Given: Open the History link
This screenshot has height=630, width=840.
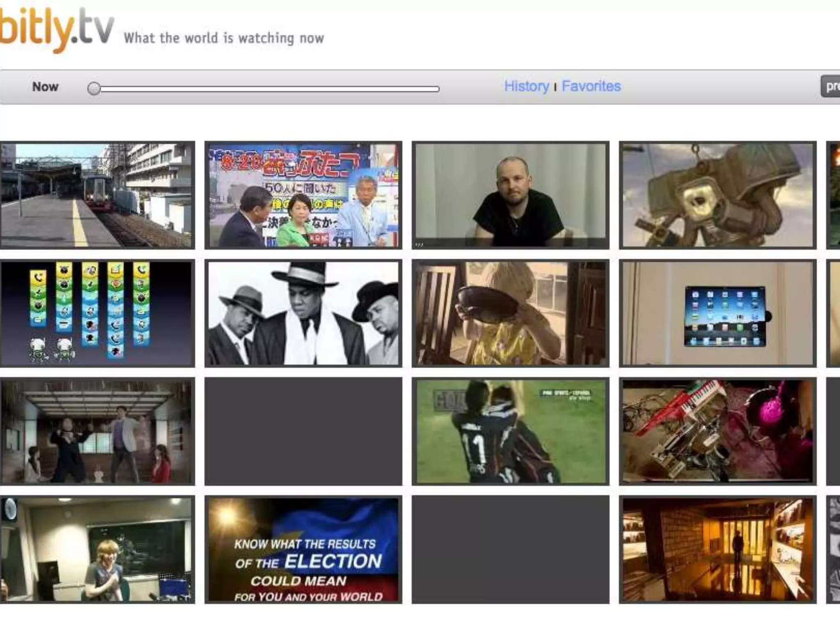Looking at the screenshot, I should pyautogui.click(x=526, y=87).
